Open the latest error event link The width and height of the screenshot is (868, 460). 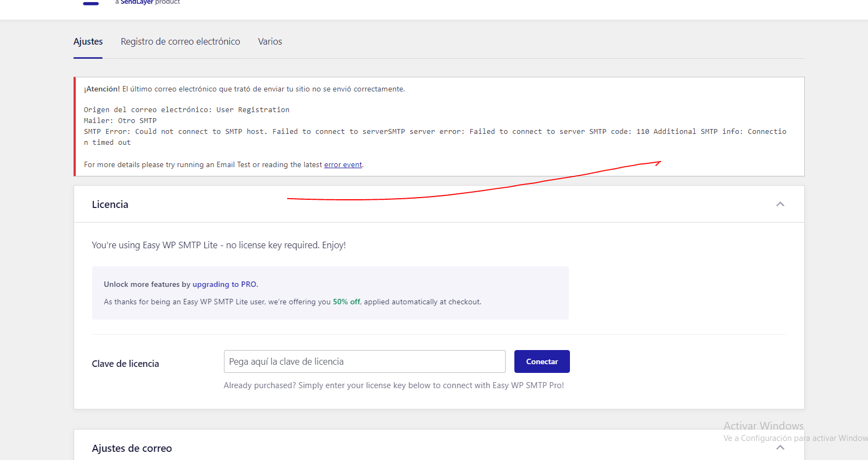[x=343, y=164]
